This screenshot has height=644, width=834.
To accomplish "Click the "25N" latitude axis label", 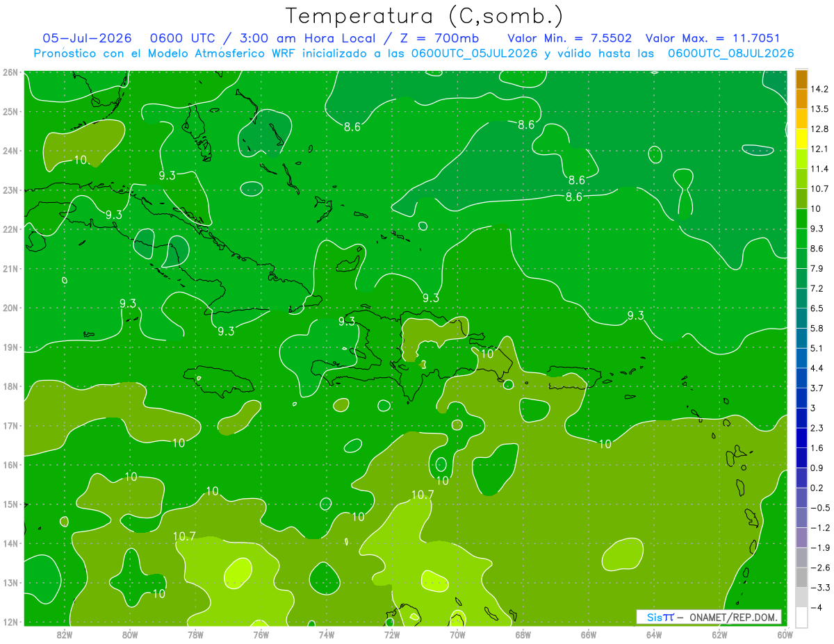I will 10,111.
